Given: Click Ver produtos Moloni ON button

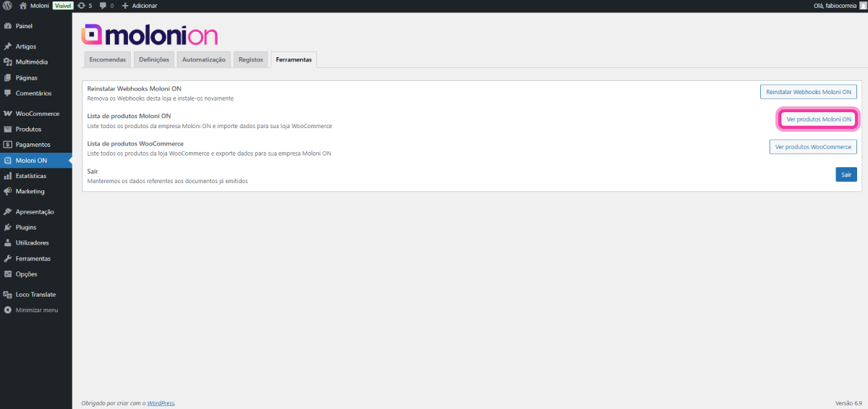Looking at the screenshot, I should tap(819, 119).
